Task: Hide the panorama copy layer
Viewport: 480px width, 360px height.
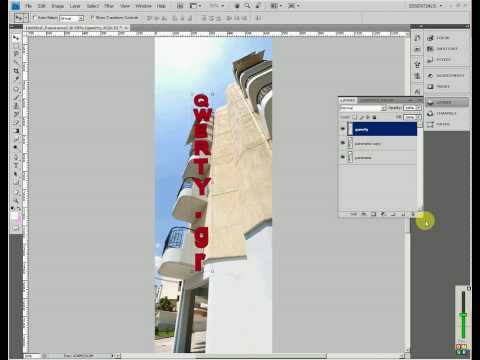Action: pos(343,143)
